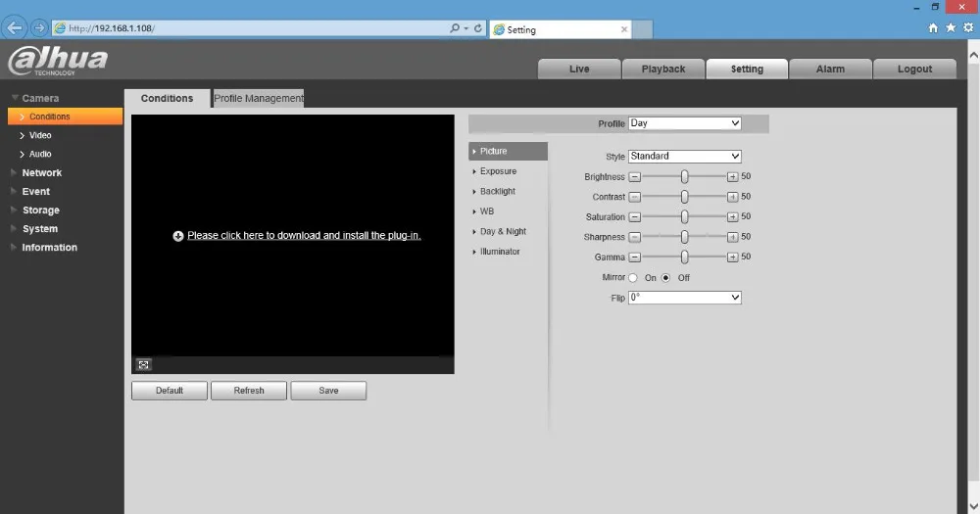Open the Illuminator settings category

coord(500,251)
